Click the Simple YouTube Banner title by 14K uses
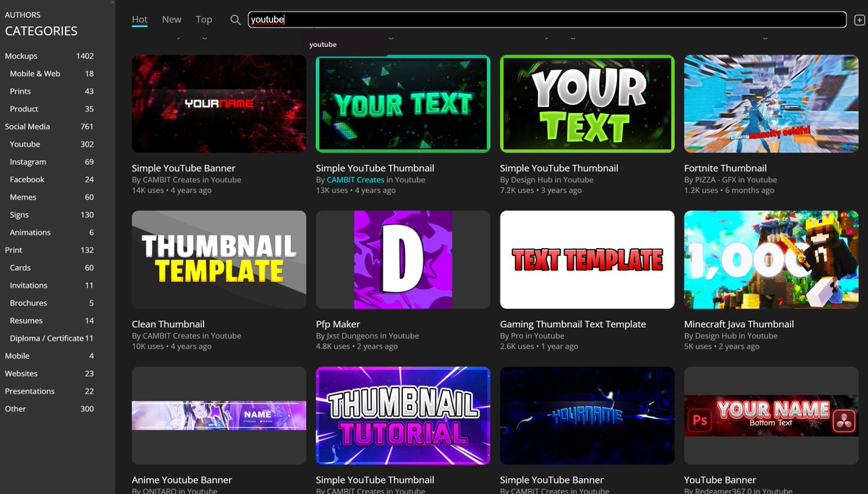 (x=184, y=168)
